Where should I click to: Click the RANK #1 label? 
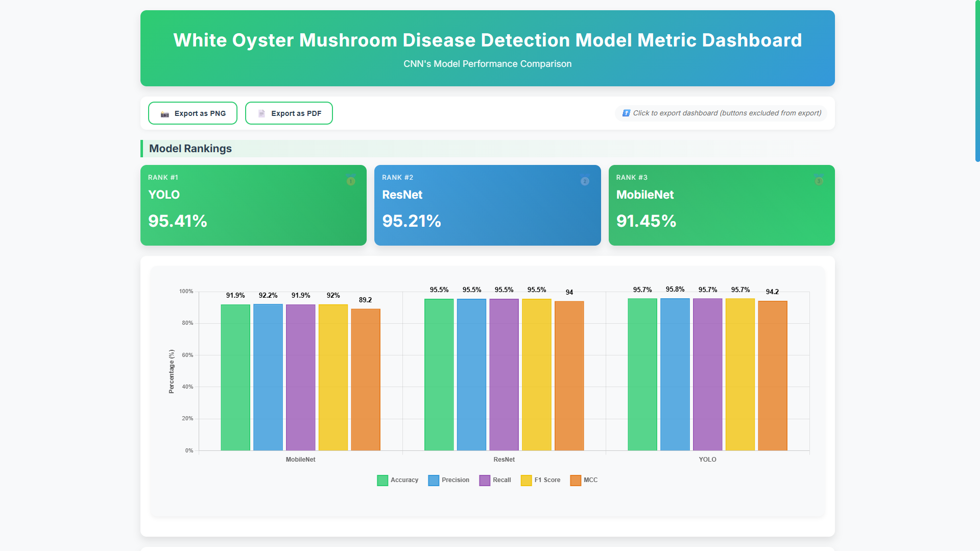163,177
